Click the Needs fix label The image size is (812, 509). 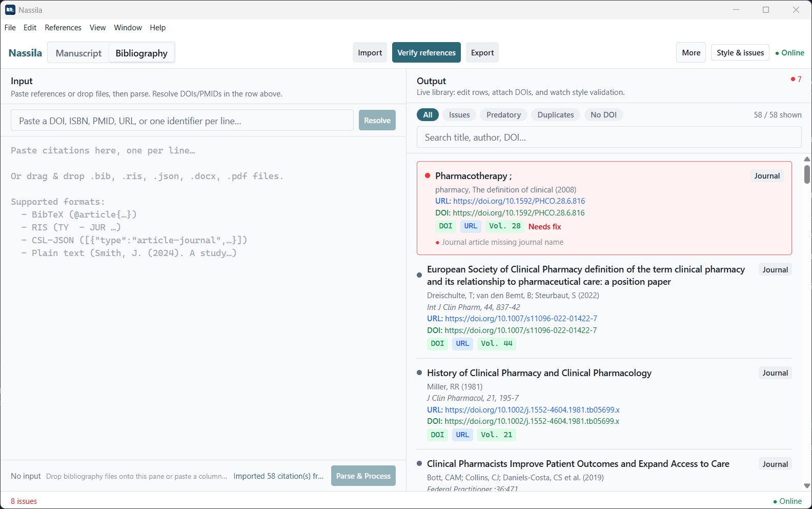544,226
